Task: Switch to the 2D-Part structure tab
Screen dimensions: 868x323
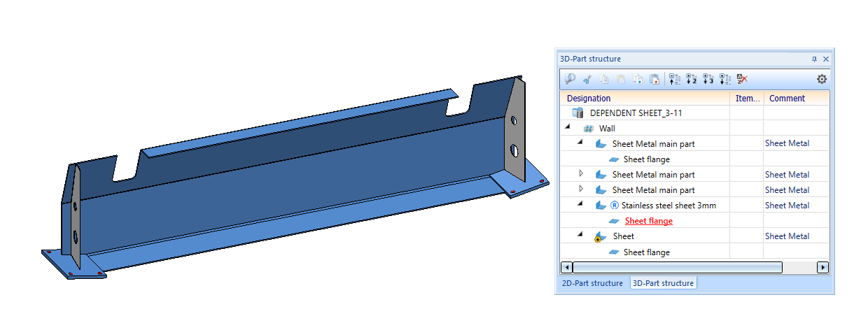Action: coord(592,283)
